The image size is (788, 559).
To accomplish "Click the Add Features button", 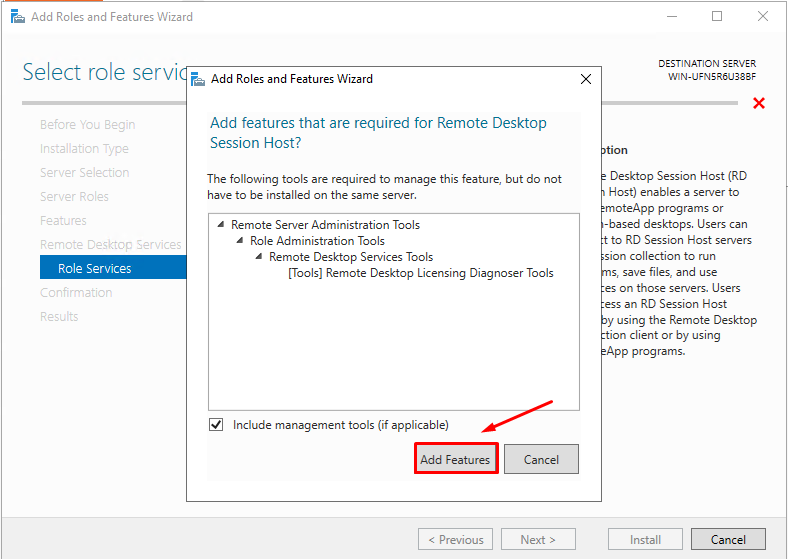I will (x=455, y=459).
